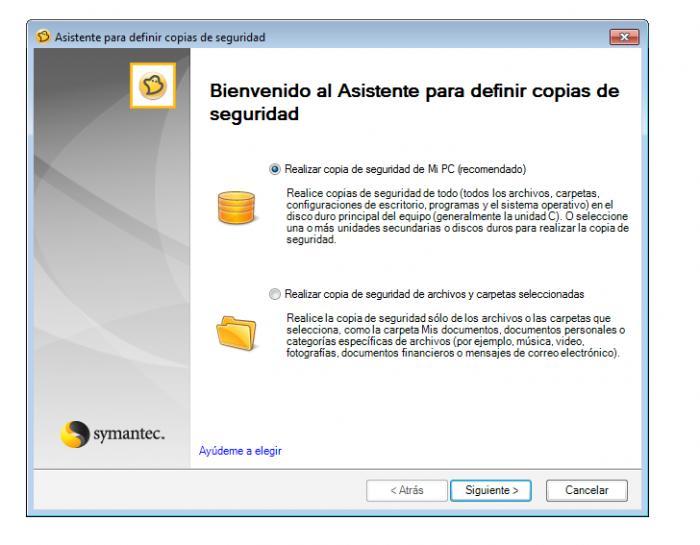
Task: Click the 'Bienvenido al Asistente' heading
Action: coord(414,102)
